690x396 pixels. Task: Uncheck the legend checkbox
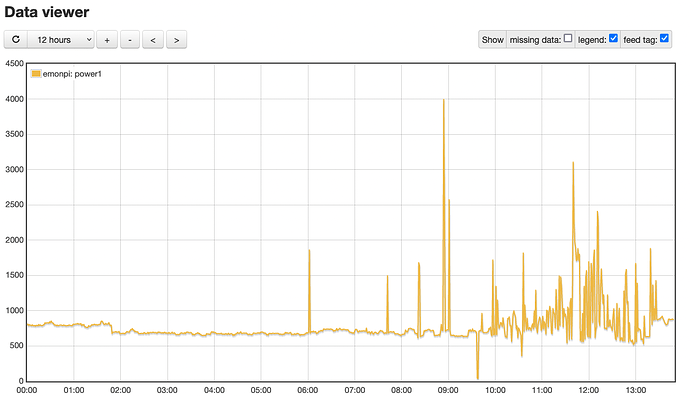[x=613, y=38]
